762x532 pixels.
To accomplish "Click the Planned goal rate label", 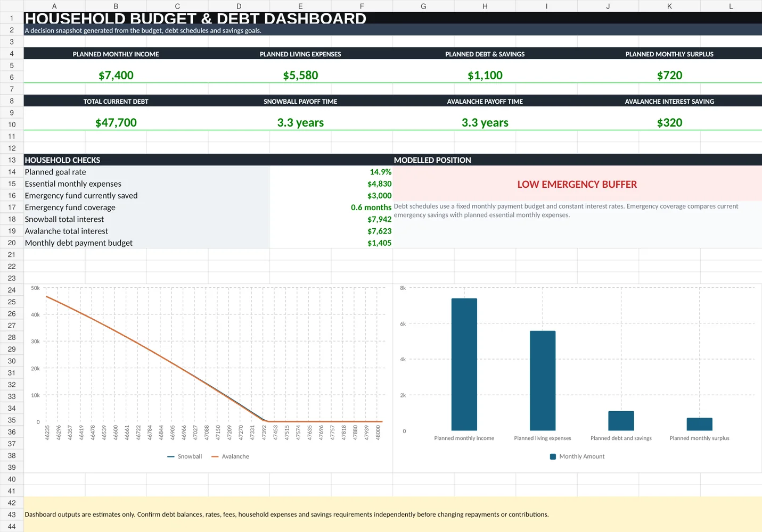I will (x=55, y=172).
